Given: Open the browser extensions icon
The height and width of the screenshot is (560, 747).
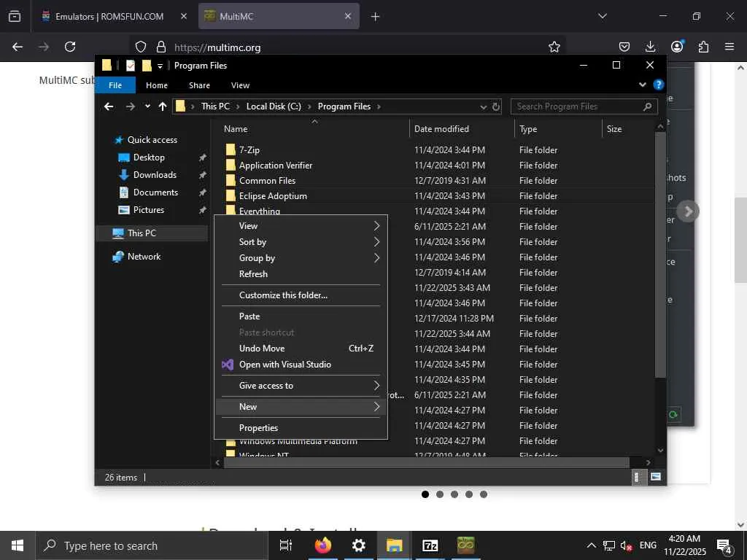Looking at the screenshot, I should [x=703, y=47].
